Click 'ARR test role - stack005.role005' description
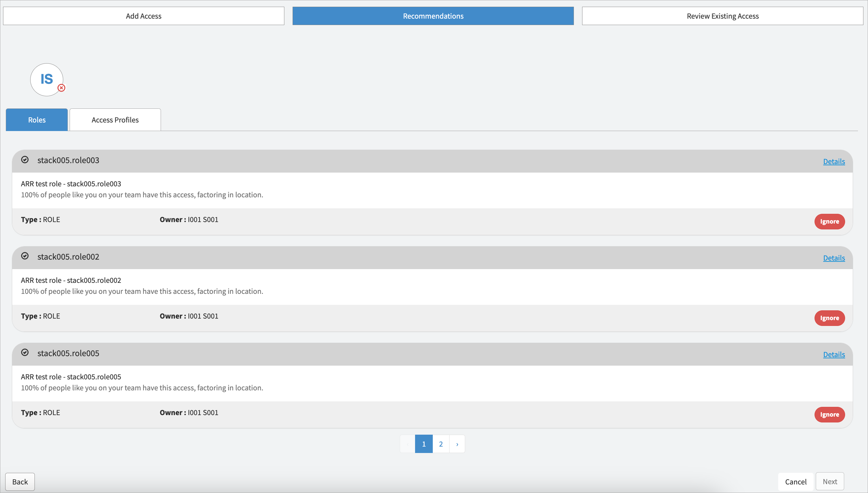Viewport: 868px width, 493px height. click(x=71, y=377)
